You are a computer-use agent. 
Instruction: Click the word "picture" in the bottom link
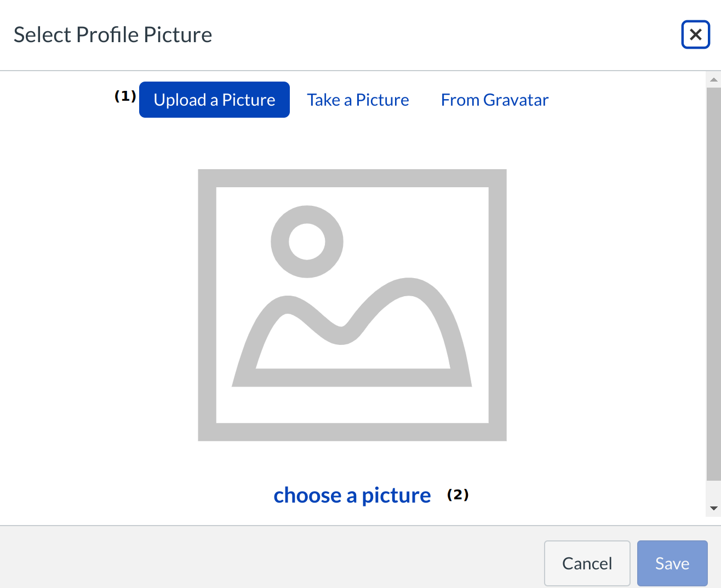pos(396,495)
